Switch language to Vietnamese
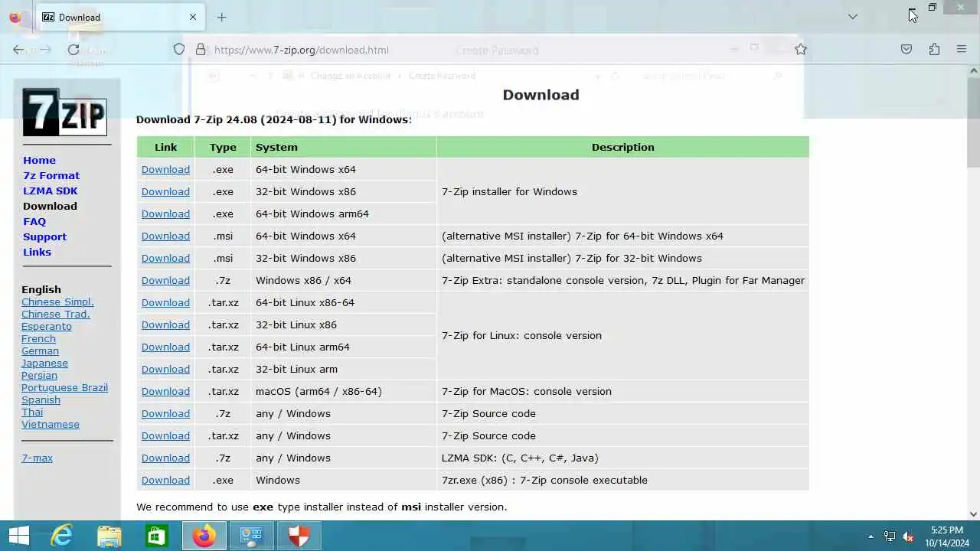The image size is (980, 551). click(51, 424)
